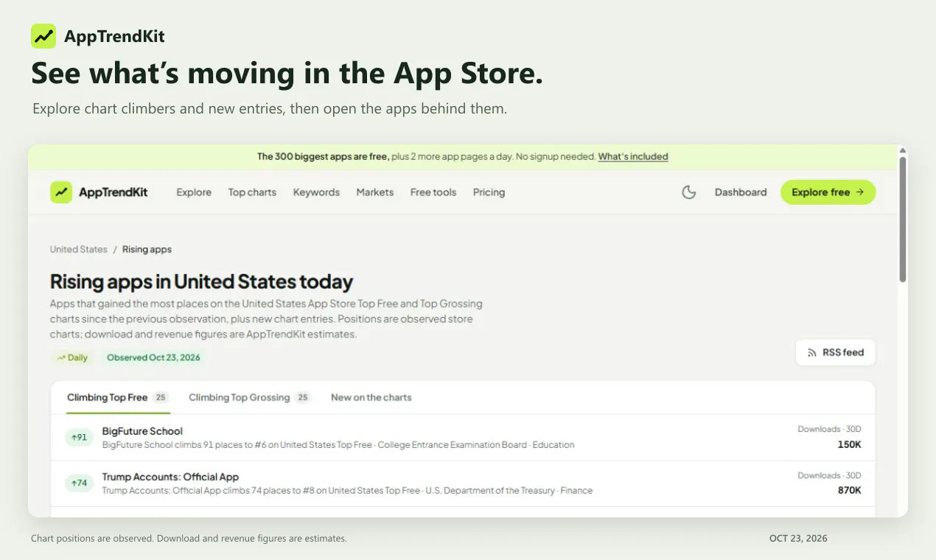Click the OCT 23, 2026 footer date
The height and width of the screenshot is (560, 936).
click(798, 539)
